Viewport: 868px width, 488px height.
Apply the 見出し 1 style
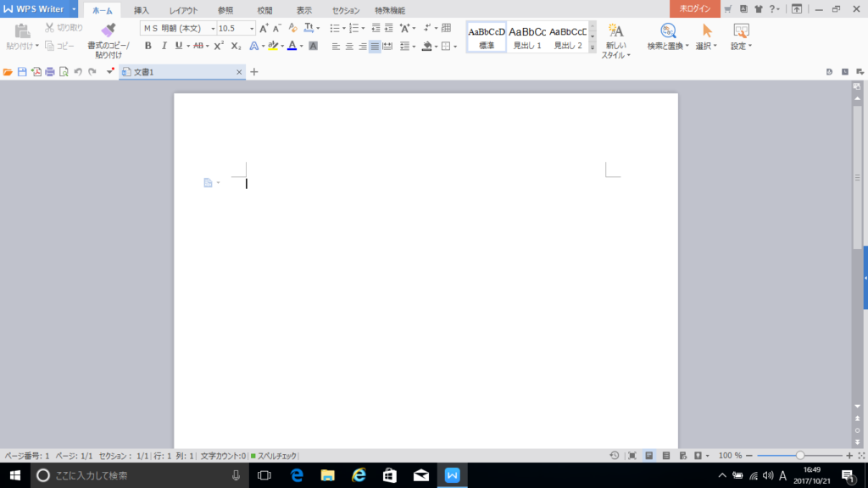pyautogui.click(x=527, y=36)
